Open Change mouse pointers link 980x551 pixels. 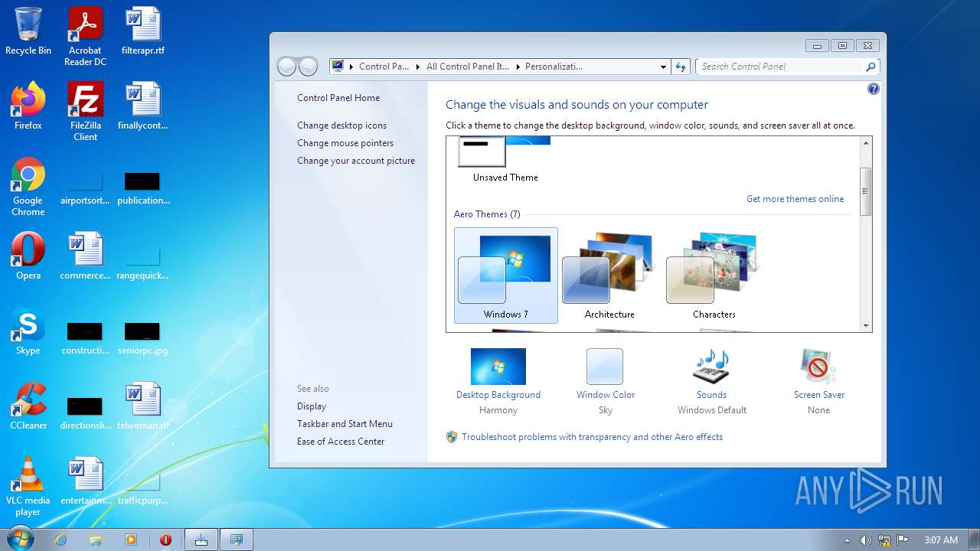tap(345, 143)
